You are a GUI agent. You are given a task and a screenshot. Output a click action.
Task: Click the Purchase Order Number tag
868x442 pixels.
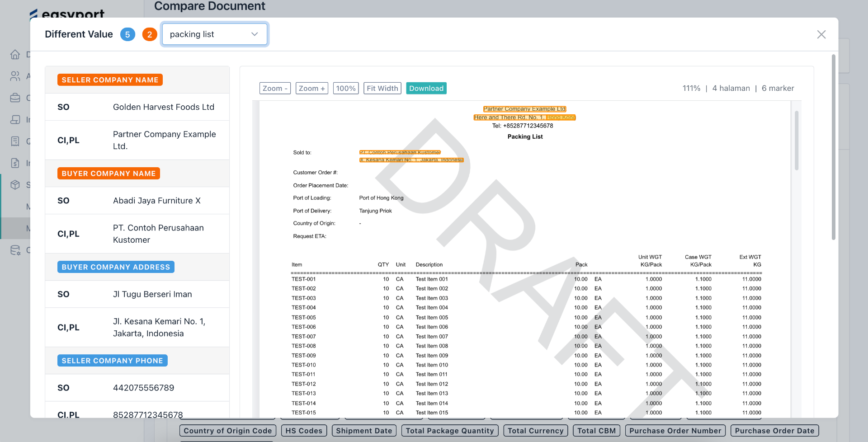(675, 431)
